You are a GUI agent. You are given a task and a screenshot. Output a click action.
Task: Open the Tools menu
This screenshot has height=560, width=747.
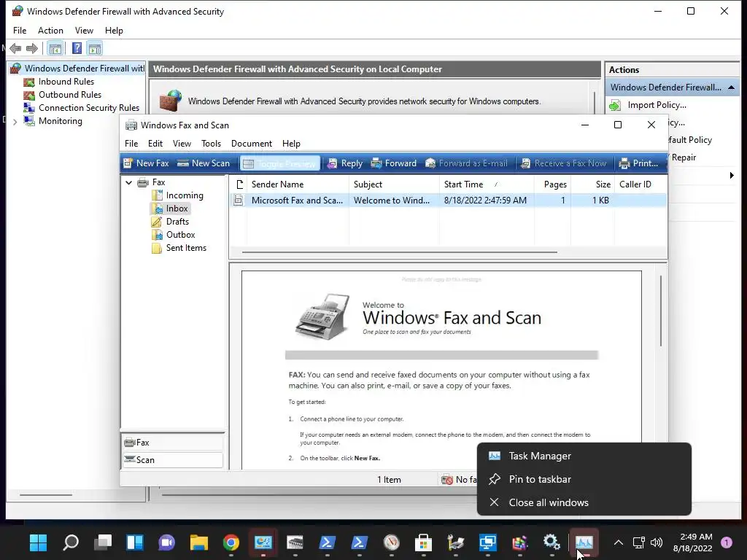pyautogui.click(x=211, y=144)
